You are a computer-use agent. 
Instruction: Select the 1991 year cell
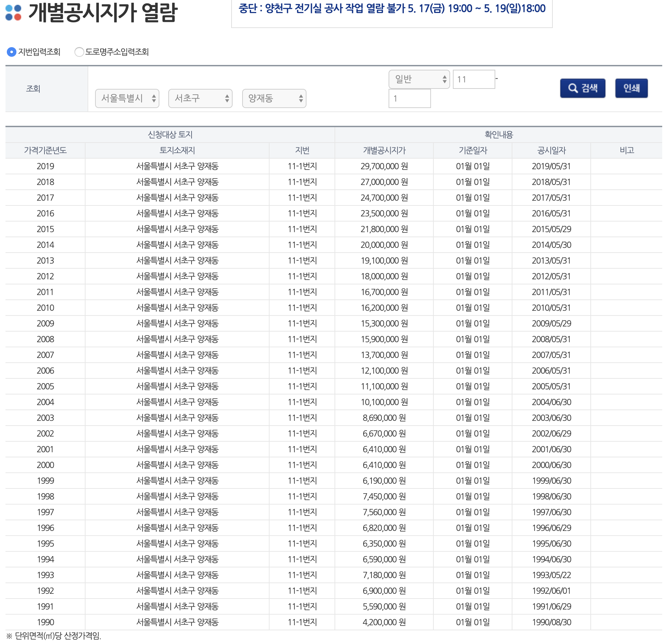[45, 606]
